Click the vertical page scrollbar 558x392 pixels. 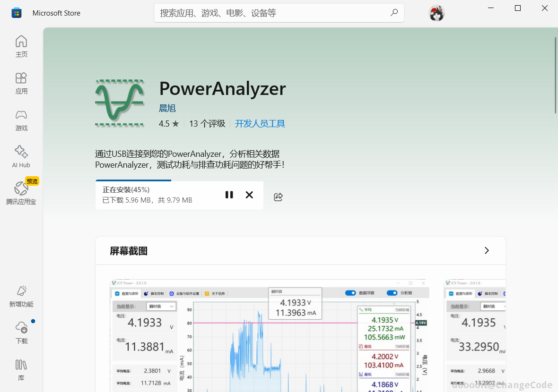coord(556,75)
